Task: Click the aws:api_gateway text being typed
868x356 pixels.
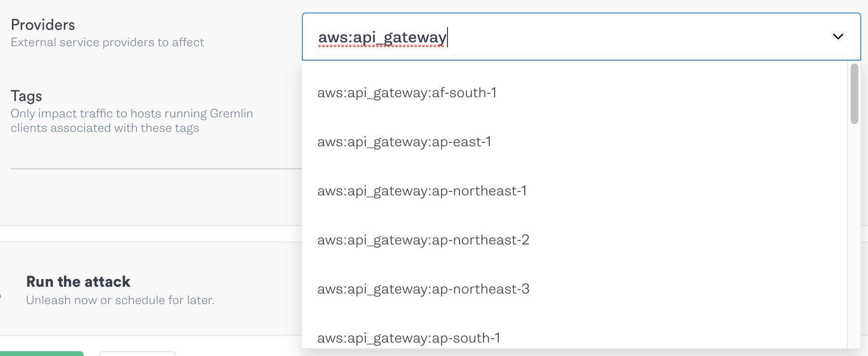Action: tap(382, 36)
